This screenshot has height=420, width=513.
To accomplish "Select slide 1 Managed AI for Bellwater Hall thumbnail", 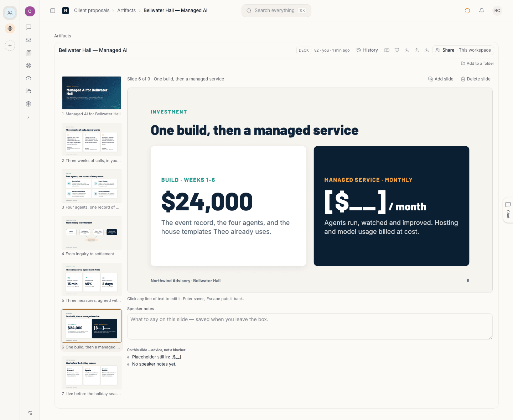I will (92, 93).
